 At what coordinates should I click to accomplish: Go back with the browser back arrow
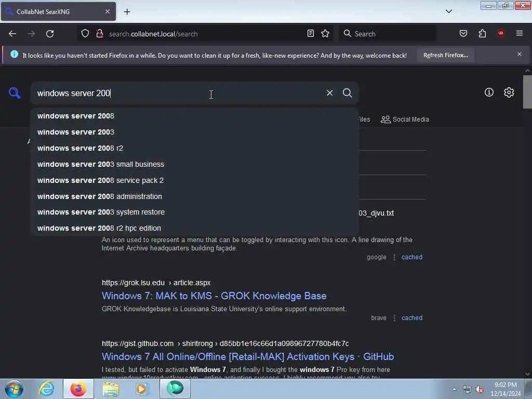click(12, 34)
